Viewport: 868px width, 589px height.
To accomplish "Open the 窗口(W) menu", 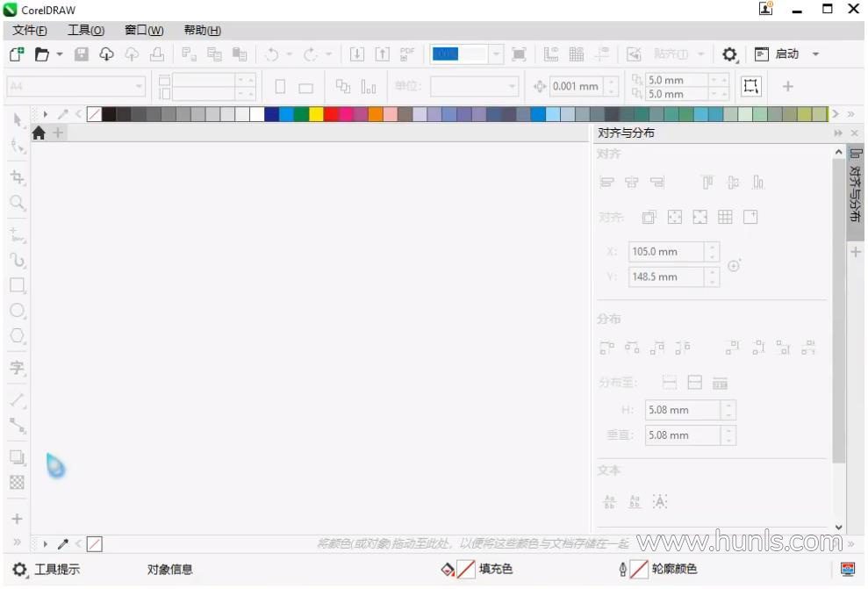I will [144, 31].
